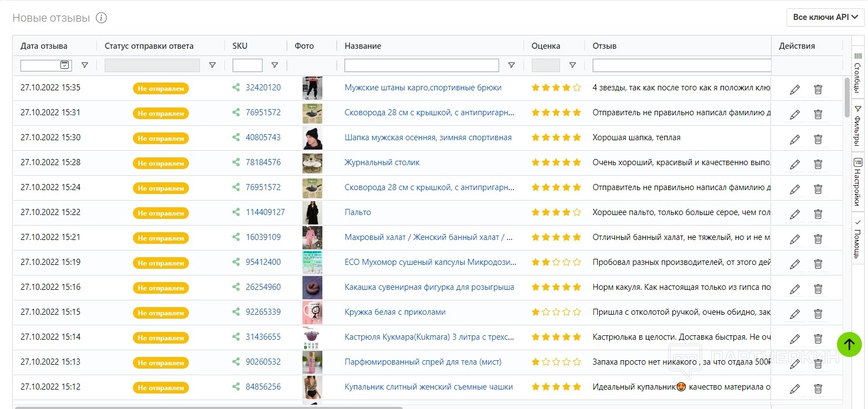The width and height of the screenshot is (868, 409).
Task: Click the Сковорода product photo thumbnail
Action: click(312, 113)
